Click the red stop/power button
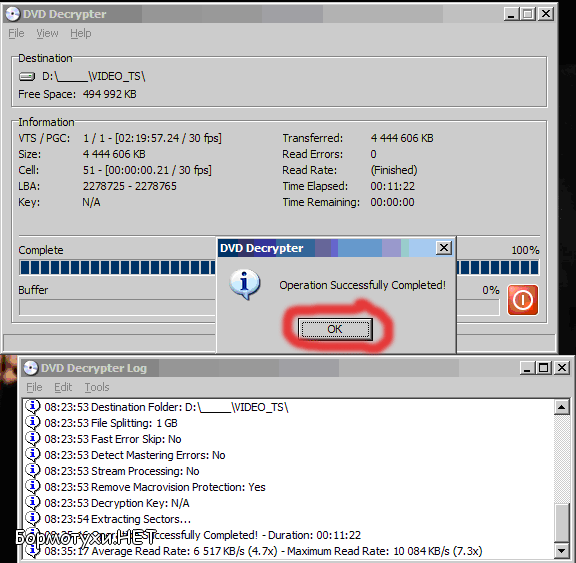The height and width of the screenshot is (563, 576). pos(522,300)
